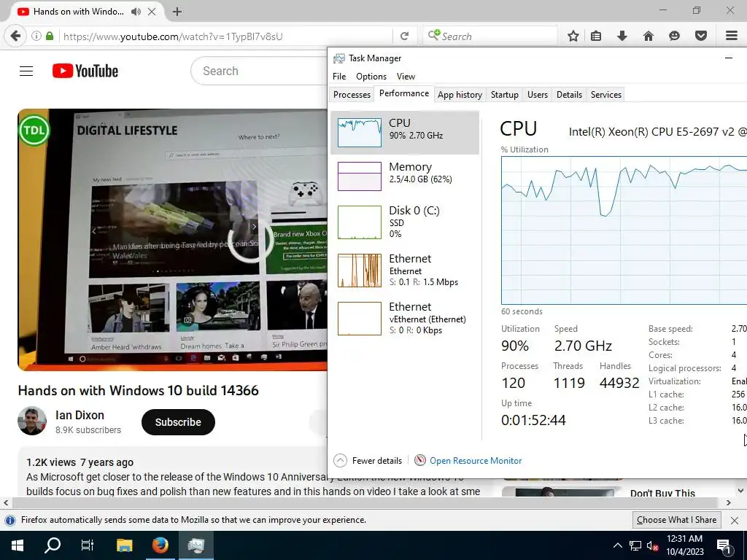Select Ethernet entry showing 1.5 Mbps
The height and width of the screenshot is (560, 747).
point(404,270)
